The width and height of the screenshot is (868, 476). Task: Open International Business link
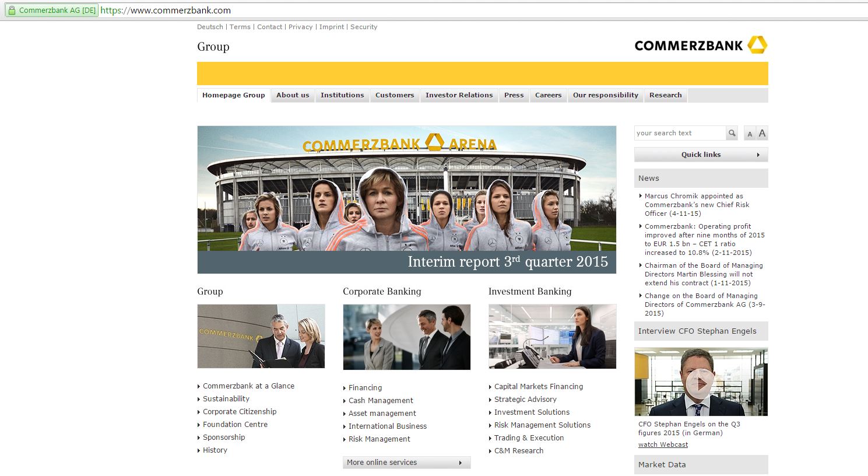click(x=388, y=426)
